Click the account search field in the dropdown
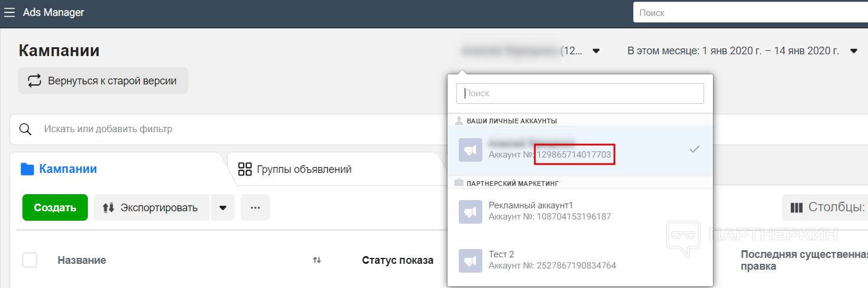 [580, 93]
